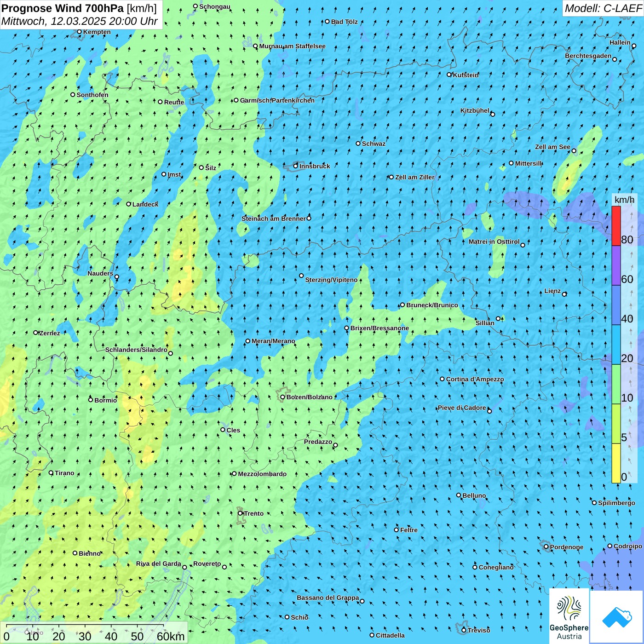644x644 pixels.
Task: Click the Kempten label
Action: [x=97, y=32]
